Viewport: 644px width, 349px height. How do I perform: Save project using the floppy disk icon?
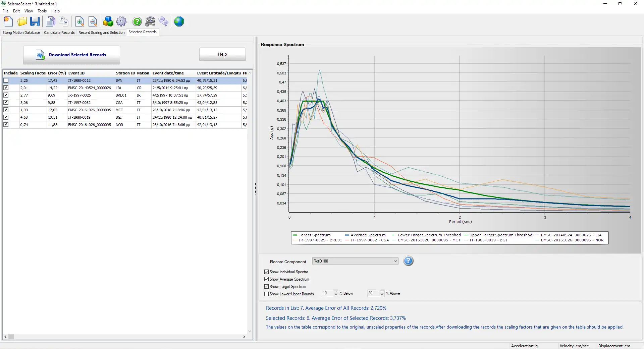pos(35,22)
